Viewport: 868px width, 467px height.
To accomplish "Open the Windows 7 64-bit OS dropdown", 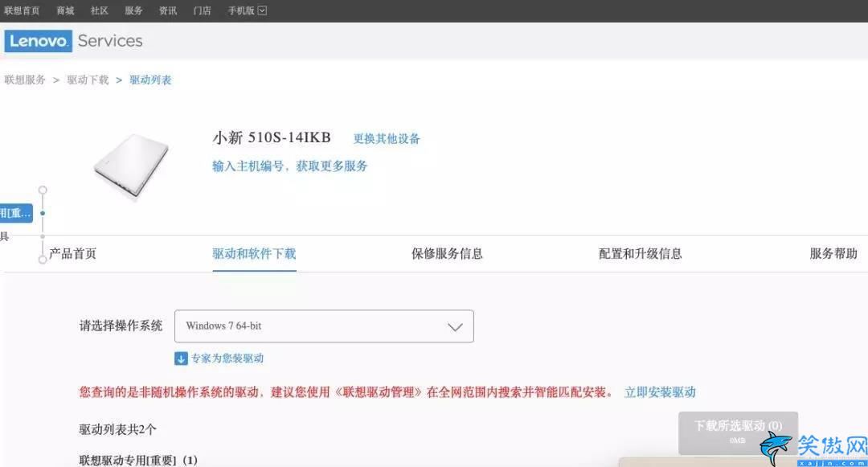I will coord(324,326).
